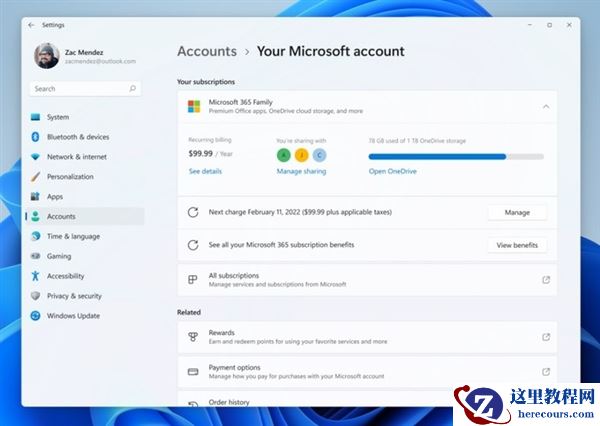The width and height of the screenshot is (600, 426).
Task: Click green sharing member avatar A
Action: point(284,155)
